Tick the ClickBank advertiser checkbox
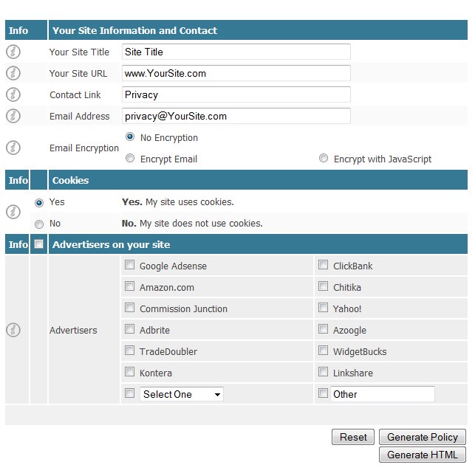The width and height of the screenshot is (475, 476). 324,266
